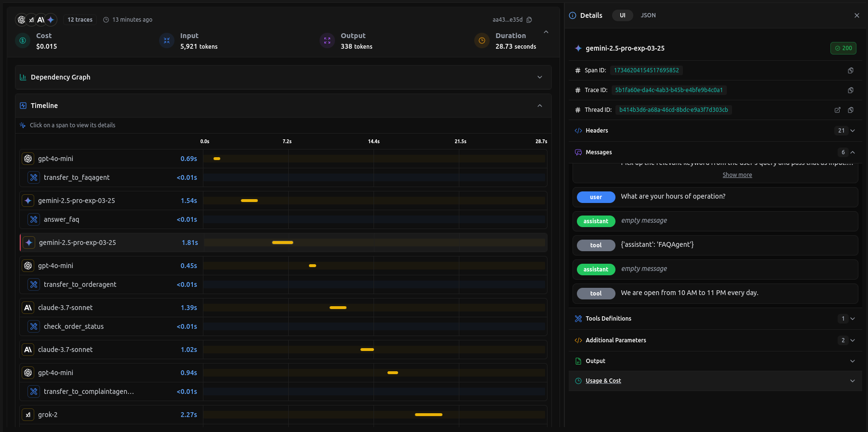Image resolution: width=868 pixels, height=432 pixels.
Task: Copy the Thread ID value
Action: [851, 110]
